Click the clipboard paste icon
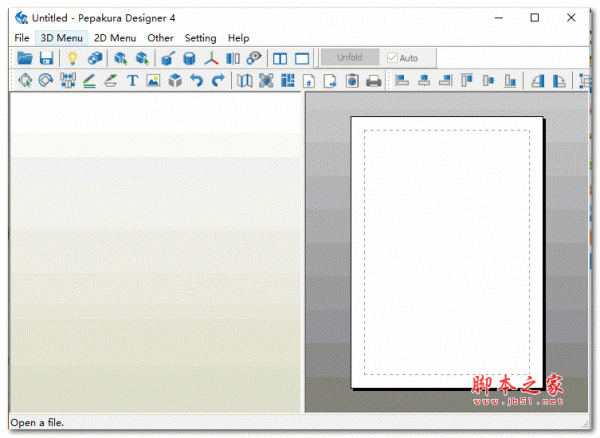Screen dimensions: 600x438 pos(352,81)
